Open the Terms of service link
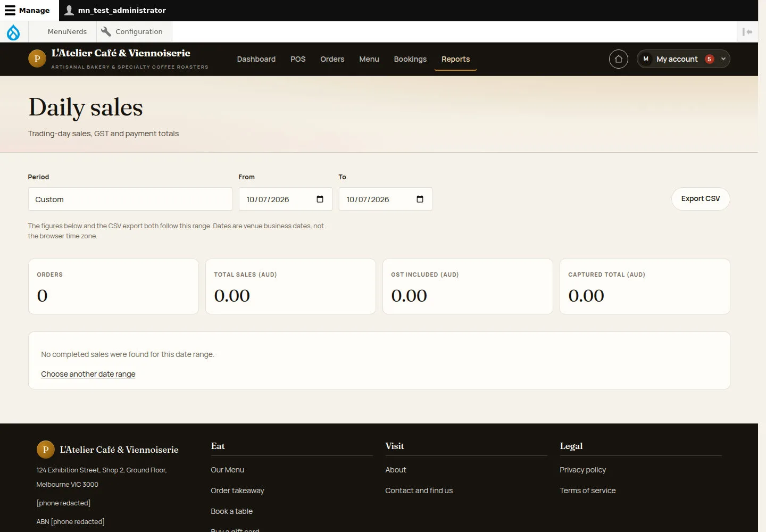The image size is (766, 532). coord(588,491)
